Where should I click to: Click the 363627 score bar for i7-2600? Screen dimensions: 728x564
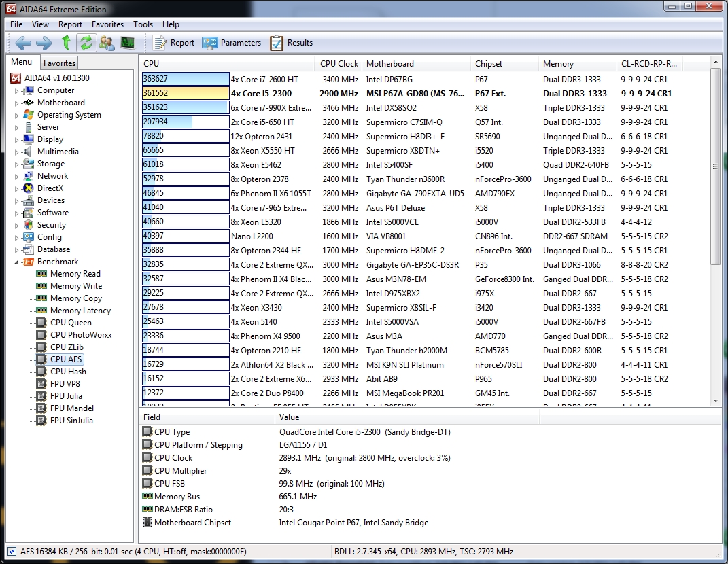(185, 80)
